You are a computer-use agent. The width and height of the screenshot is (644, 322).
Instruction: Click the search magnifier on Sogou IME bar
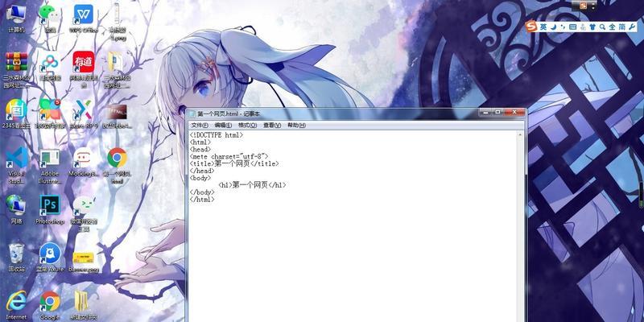(602, 27)
